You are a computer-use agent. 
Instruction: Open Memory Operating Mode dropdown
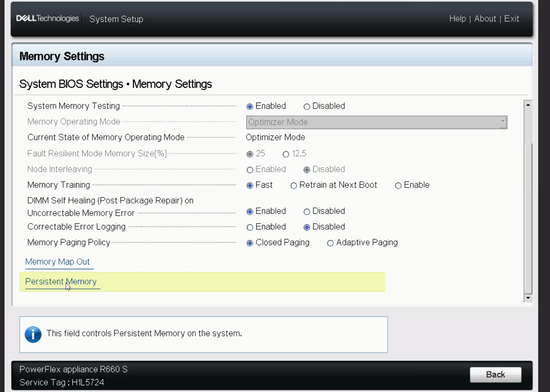376,122
